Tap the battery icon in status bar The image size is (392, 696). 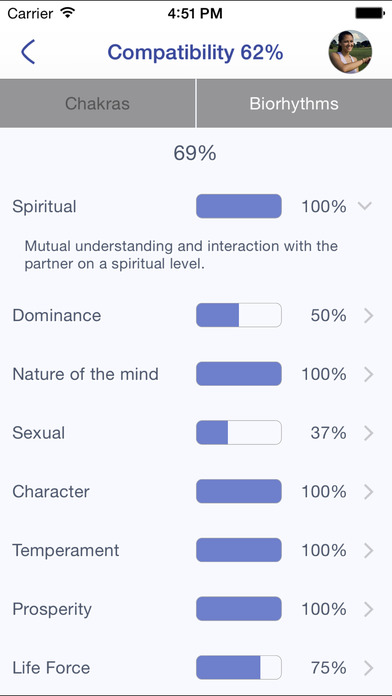[x=369, y=13]
